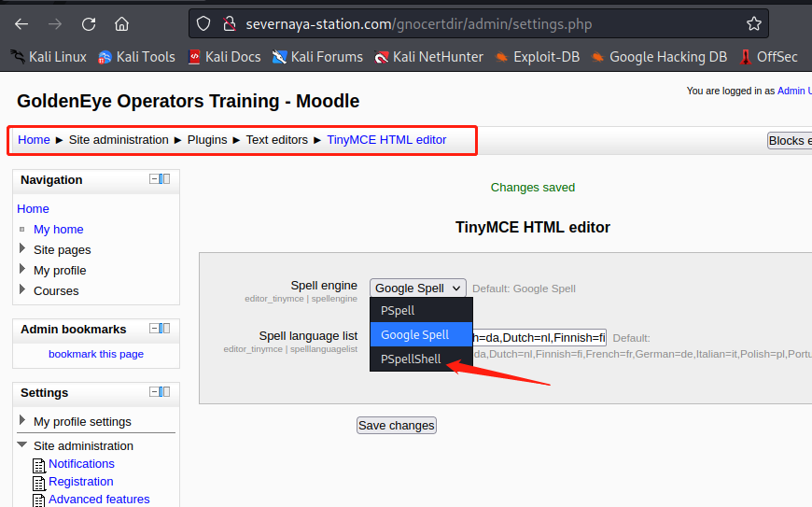The height and width of the screenshot is (507, 812).
Task: Dock the Admin bookmarks block
Action: tap(164, 329)
